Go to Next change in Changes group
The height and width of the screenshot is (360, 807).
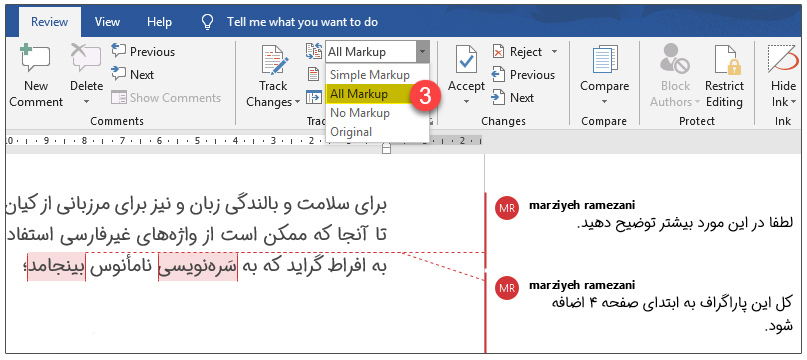[513, 98]
